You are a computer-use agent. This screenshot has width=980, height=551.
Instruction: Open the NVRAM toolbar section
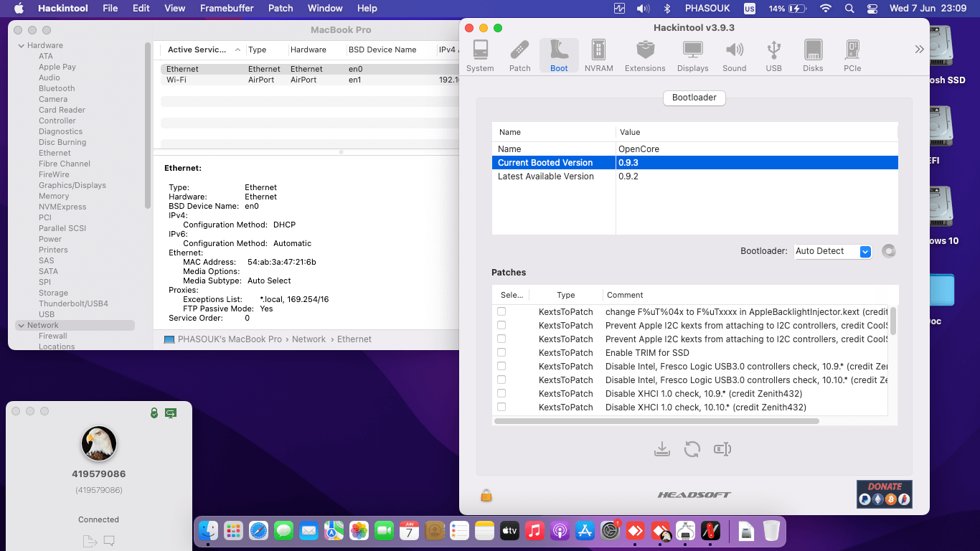[x=598, y=56]
